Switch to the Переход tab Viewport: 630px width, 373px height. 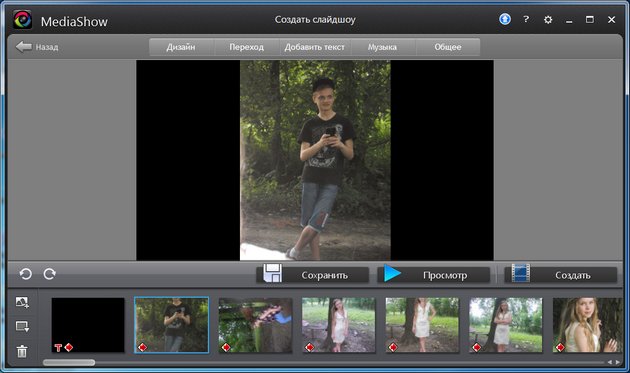(x=246, y=47)
